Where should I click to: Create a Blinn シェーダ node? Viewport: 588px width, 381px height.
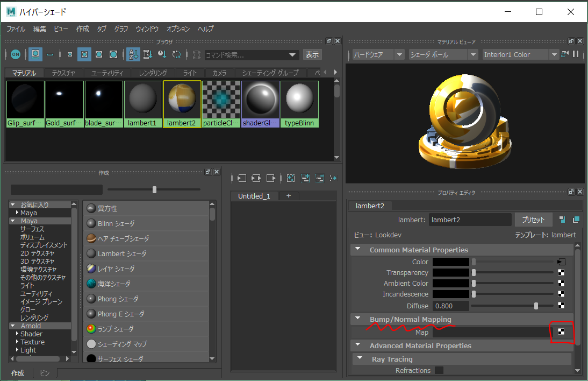[146, 223]
